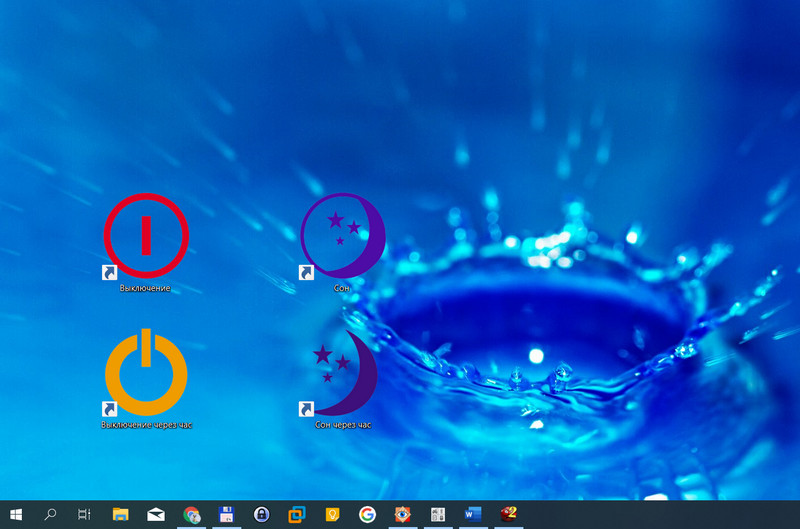Select the Сон через час crescent icon
The image size is (800, 529).
pos(345,372)
